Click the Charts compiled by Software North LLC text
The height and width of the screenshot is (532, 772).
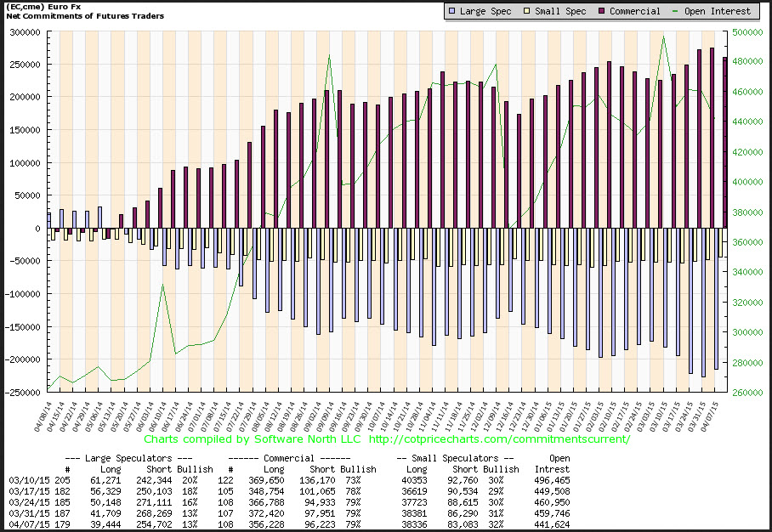point(253,439)
